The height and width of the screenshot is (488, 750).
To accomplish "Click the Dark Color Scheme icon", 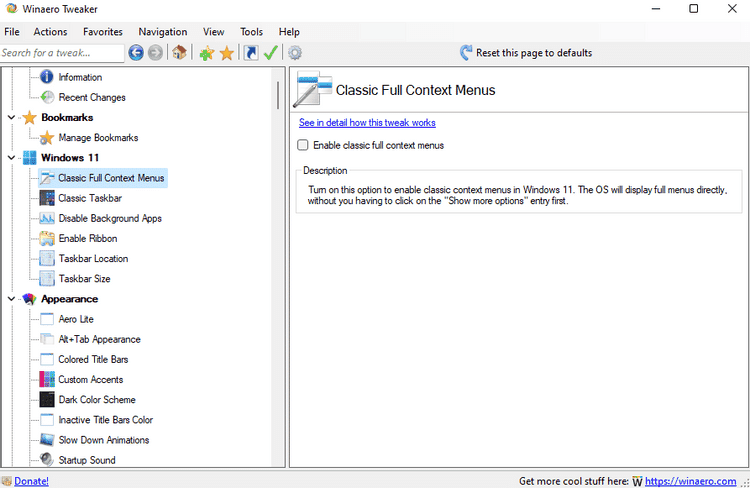I will tap(47, 399).
